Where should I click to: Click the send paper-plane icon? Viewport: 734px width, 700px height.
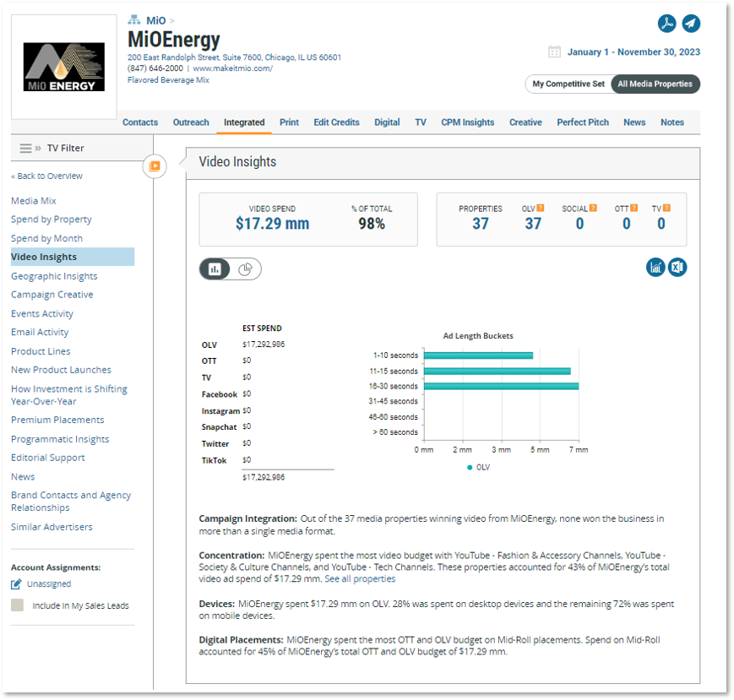pos(691,24)
